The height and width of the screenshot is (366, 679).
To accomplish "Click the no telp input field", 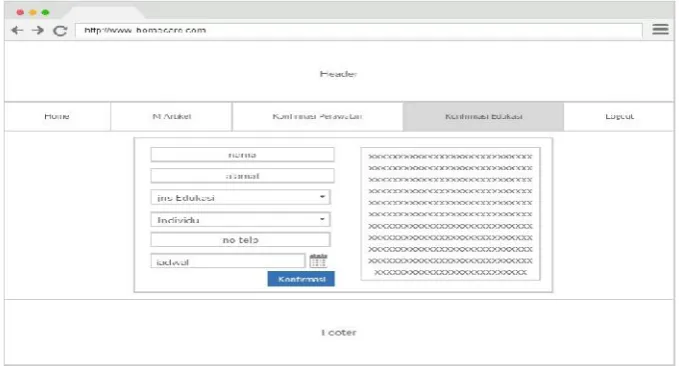I will tap(240, 240).
